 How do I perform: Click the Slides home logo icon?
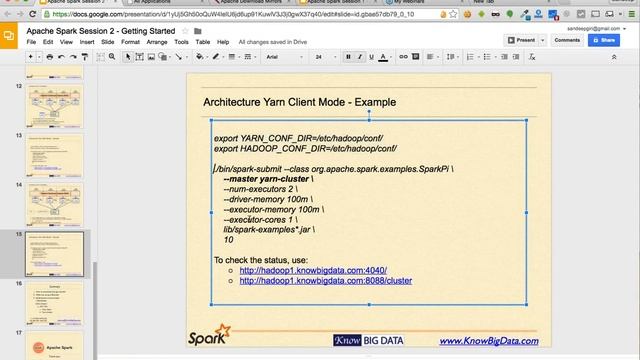point(9,36)
